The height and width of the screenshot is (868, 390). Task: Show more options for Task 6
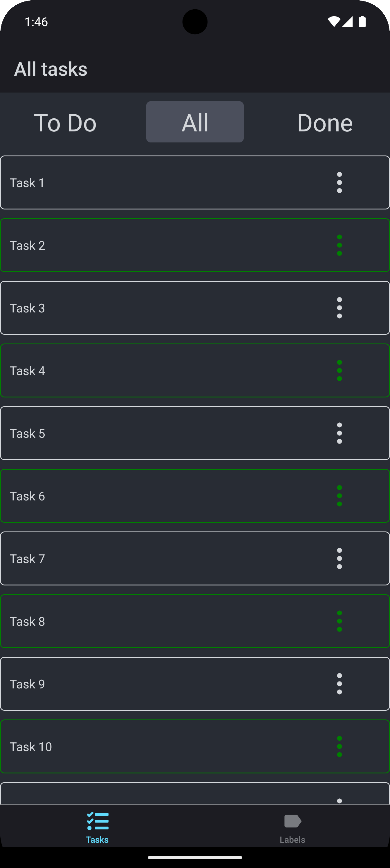click(339, 496)
